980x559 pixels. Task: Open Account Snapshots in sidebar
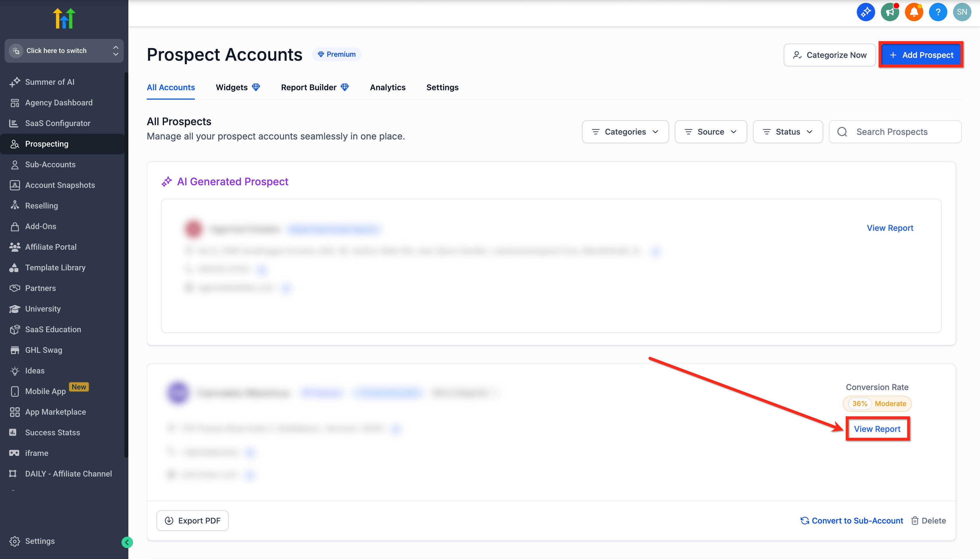click(60, 185)
